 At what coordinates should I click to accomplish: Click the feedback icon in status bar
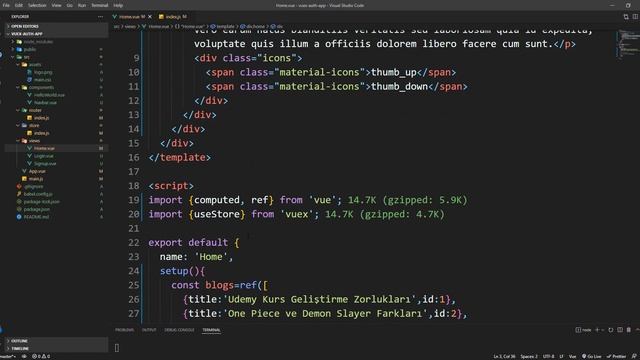(634, 356)
